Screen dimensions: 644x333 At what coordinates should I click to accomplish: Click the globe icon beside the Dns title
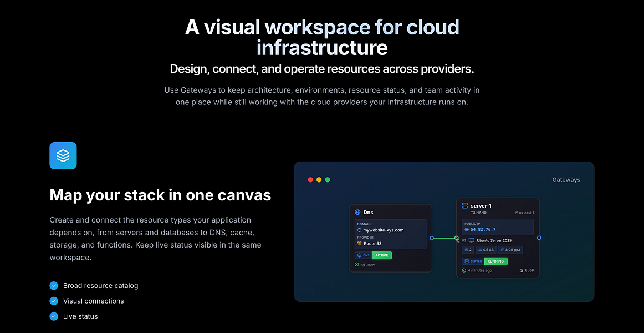(x=357, y=212)
